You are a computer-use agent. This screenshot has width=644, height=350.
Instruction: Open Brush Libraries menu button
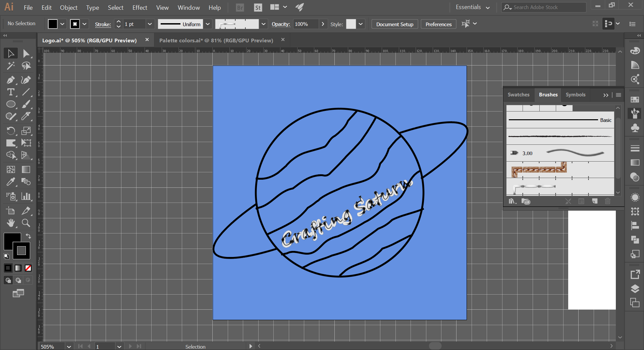[512, 201]
